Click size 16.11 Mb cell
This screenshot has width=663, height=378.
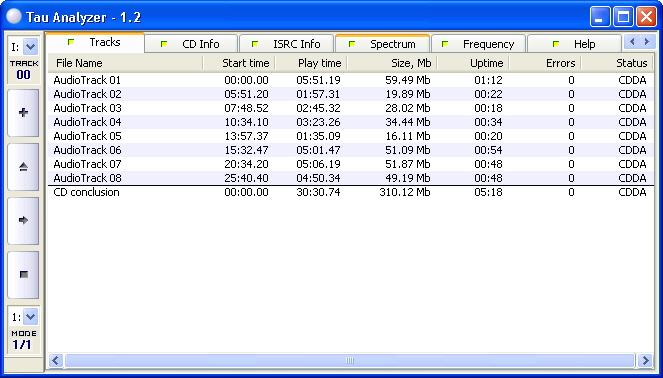click(x=408, y=136)
